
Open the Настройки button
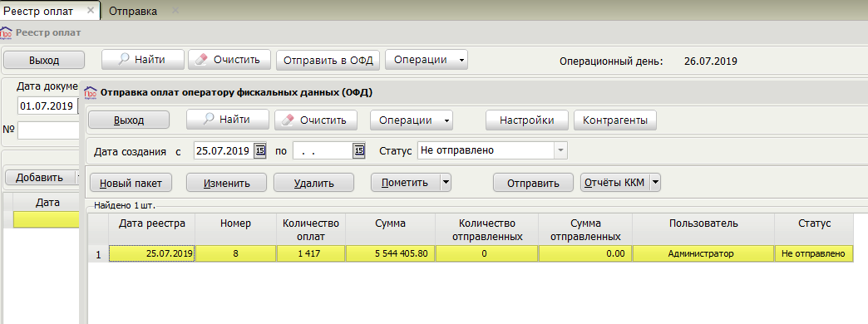tap(527, 120)
